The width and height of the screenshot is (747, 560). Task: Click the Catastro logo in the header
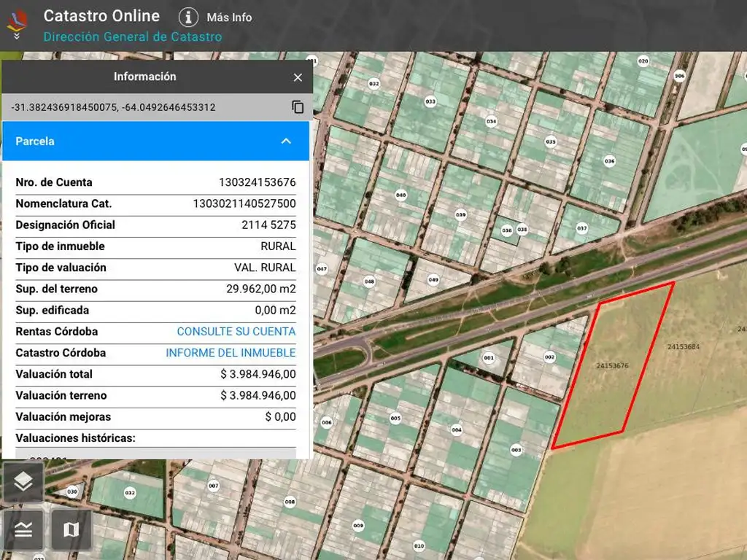point(17,17)
